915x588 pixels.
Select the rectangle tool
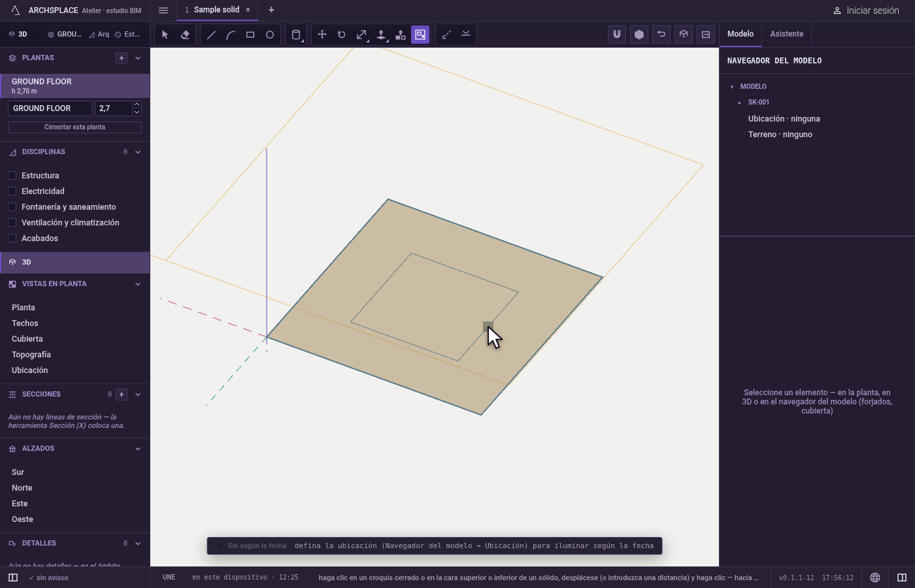point(250,35)
